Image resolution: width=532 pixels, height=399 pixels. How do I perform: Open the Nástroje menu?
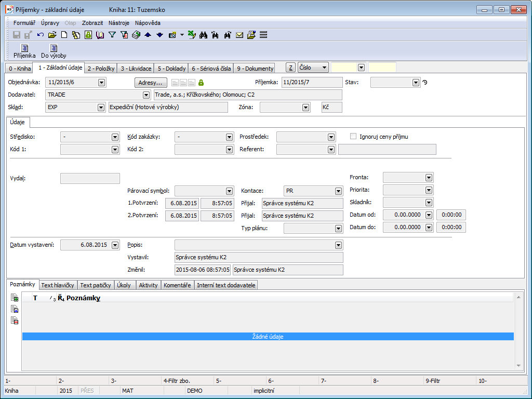(119, 23)
